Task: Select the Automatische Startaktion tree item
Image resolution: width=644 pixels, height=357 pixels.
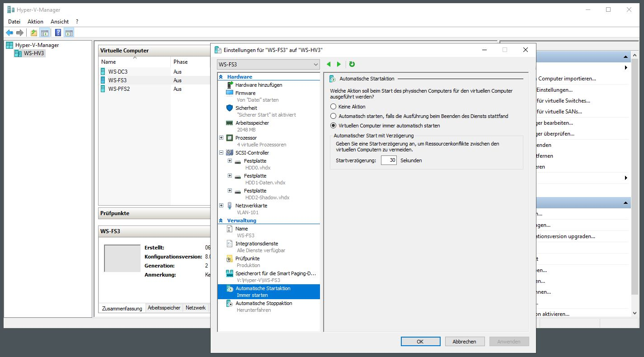Action: click(268, 291)
